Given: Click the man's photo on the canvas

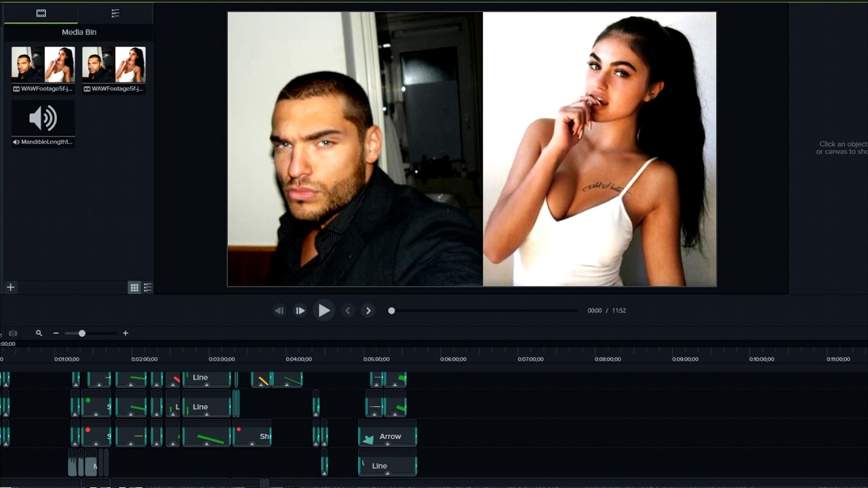Looking at the screenshot, I should (355, 149).
